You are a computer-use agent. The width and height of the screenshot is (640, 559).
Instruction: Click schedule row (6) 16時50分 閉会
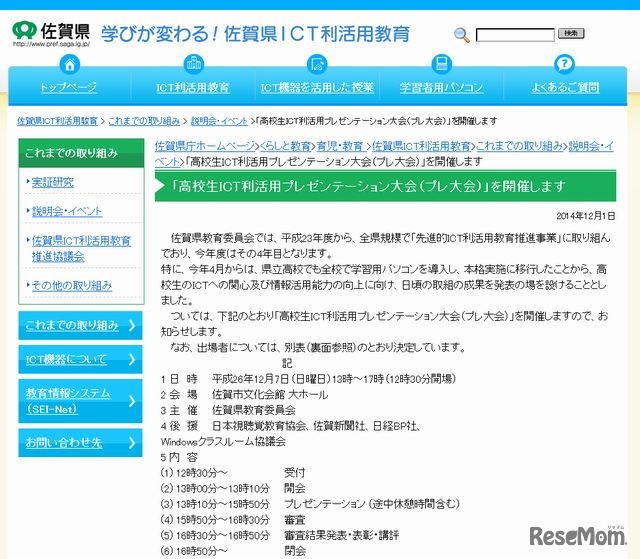tap(233, 551)
